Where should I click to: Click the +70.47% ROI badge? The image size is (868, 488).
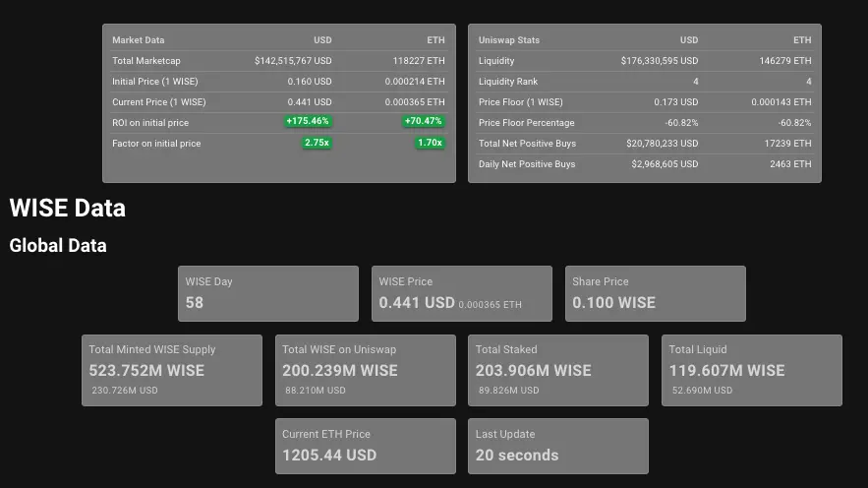[423, 121]
